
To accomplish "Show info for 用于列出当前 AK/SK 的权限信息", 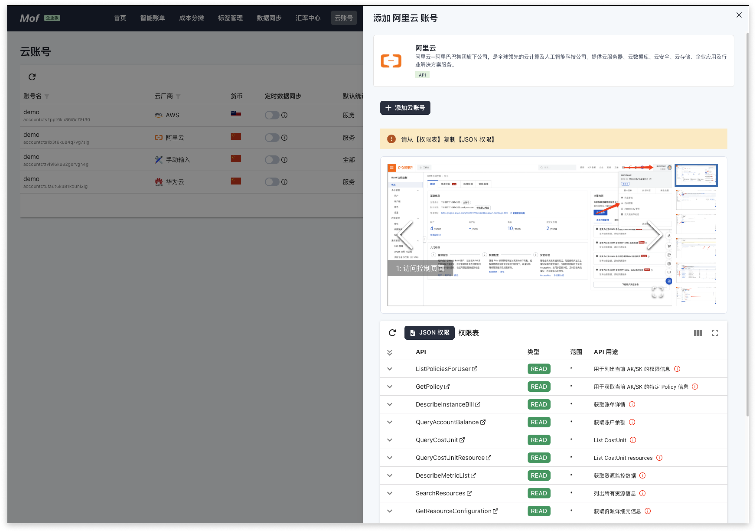I will click(x=677, y=369).
